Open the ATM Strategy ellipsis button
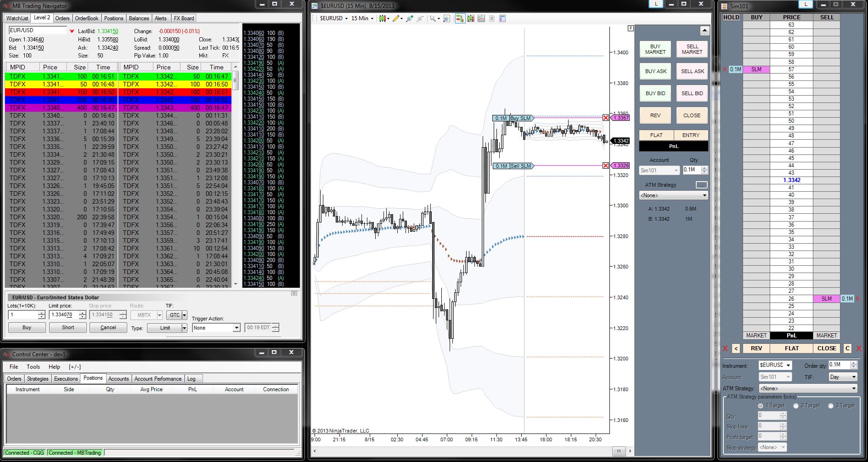868x462 pixels. point(701,185)
